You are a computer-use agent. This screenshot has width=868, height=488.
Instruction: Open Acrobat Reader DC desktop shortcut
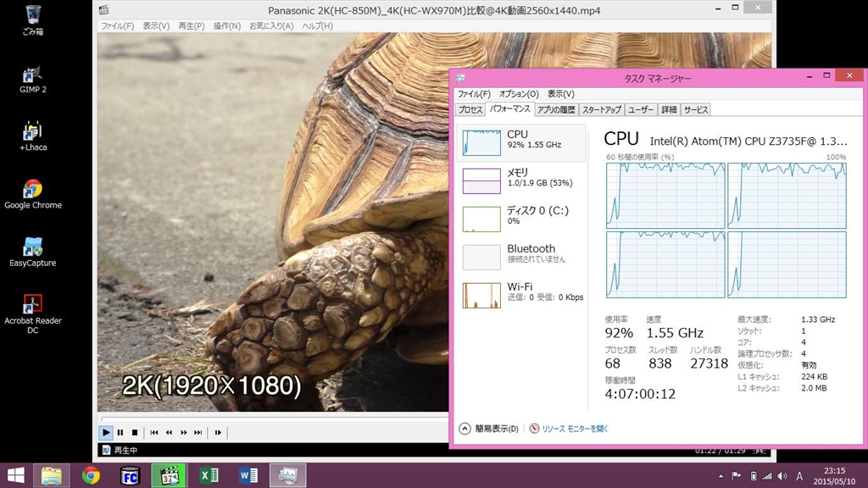[33, 313]
